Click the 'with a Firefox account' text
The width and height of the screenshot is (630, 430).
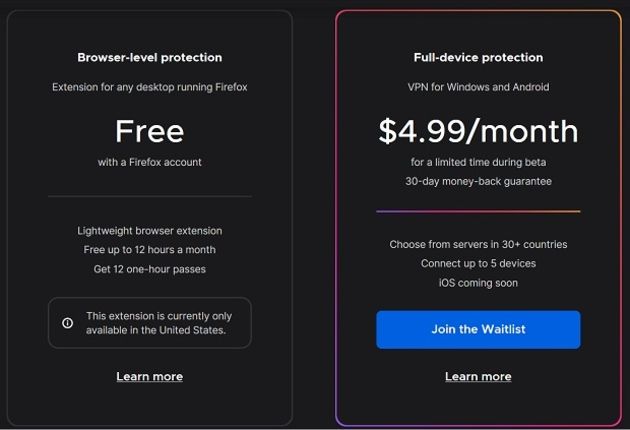149,162
